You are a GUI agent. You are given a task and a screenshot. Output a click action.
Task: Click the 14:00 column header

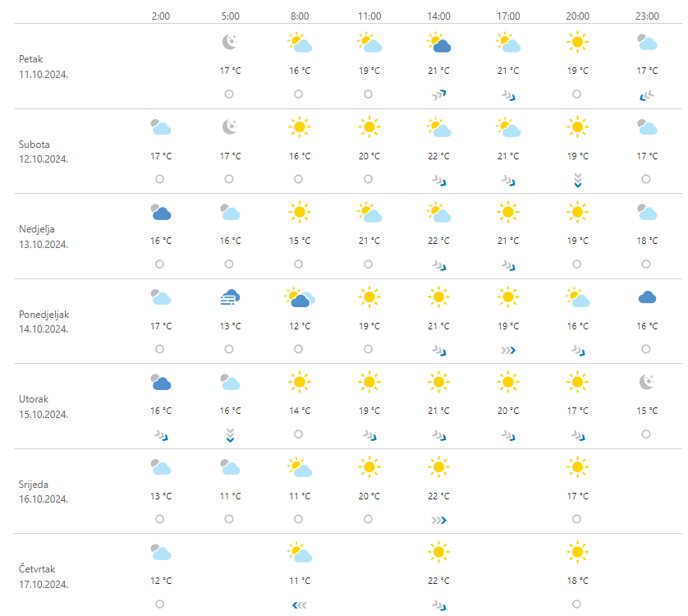coord(439,16)
